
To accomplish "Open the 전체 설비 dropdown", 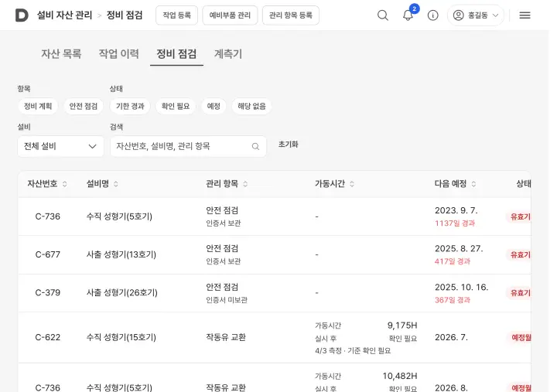I will click(x=61, y=146).
